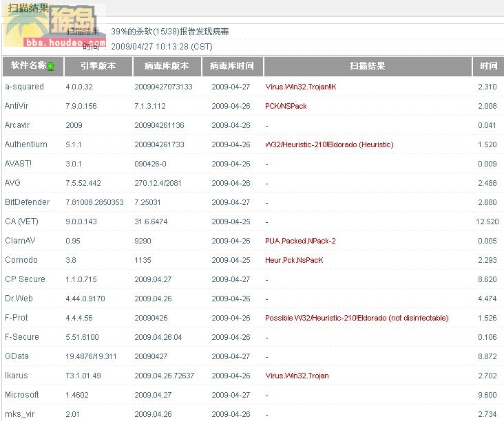Screen dimensions: 504x421
Task: Click virus database version 090426-0
Action: [x=150, y=164]
